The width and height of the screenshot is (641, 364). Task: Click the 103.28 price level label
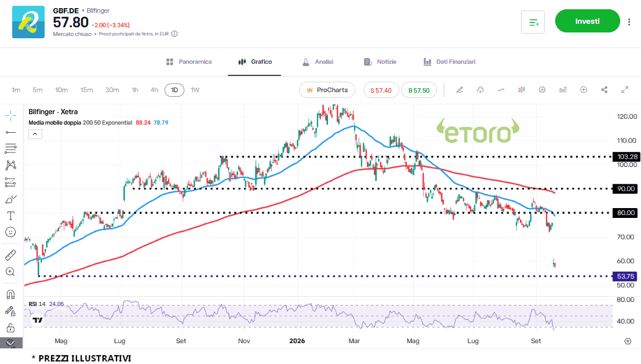[627, 156]
